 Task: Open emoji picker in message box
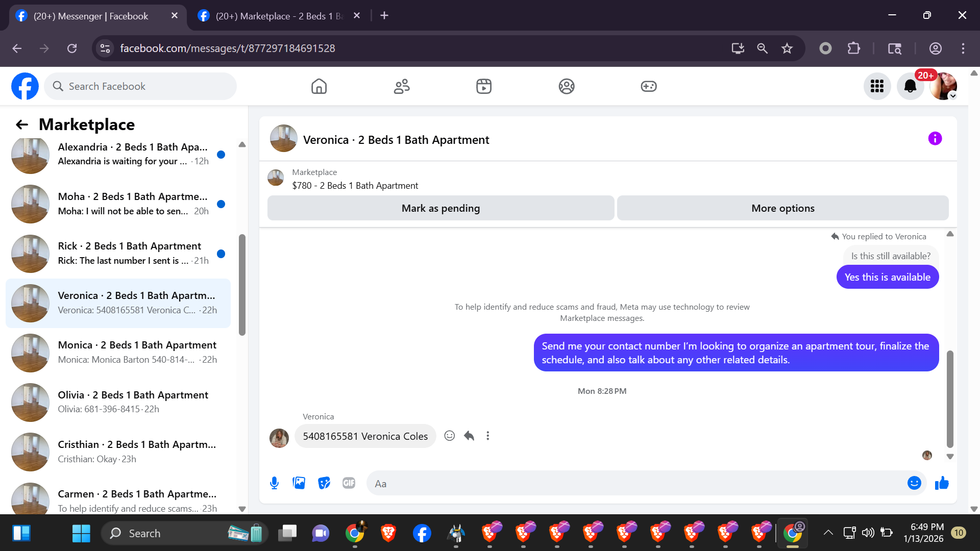click(x=914, y=483)
